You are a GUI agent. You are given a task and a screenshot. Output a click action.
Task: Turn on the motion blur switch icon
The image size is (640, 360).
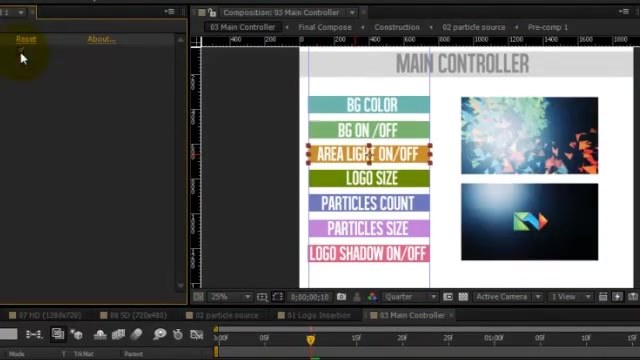point(136,335)
